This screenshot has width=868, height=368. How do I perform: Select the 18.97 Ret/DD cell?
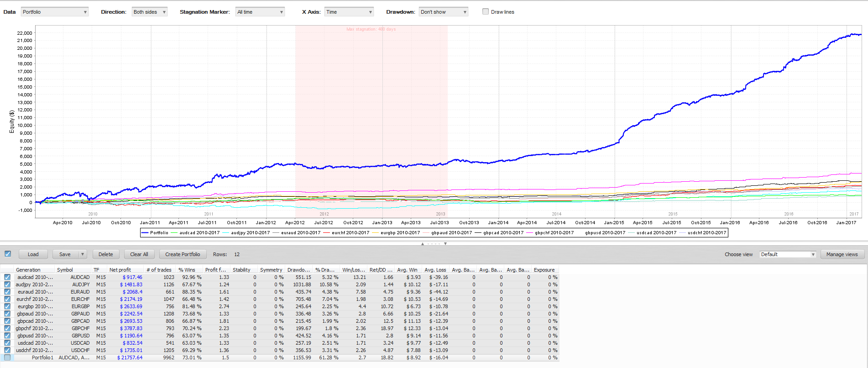(x=381, y=328)
